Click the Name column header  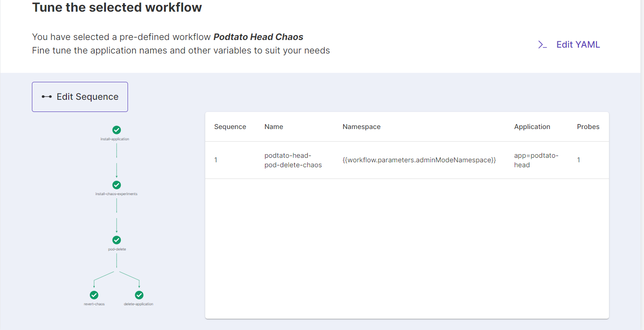coord(274,127)
